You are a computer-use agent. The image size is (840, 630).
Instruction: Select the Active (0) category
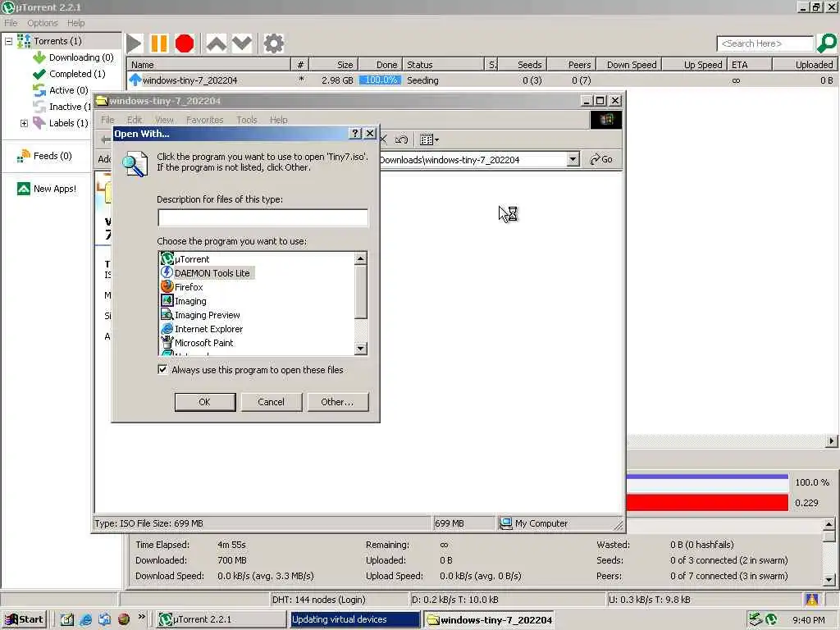point(61,90)
